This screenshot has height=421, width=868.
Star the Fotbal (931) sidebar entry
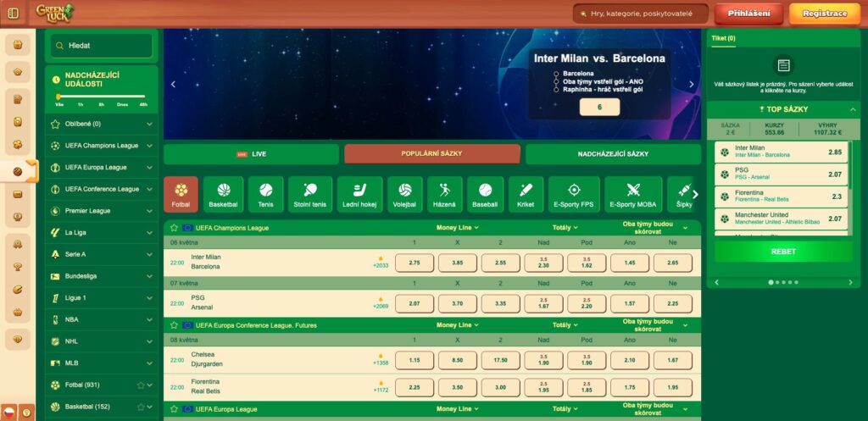point(142,385)
